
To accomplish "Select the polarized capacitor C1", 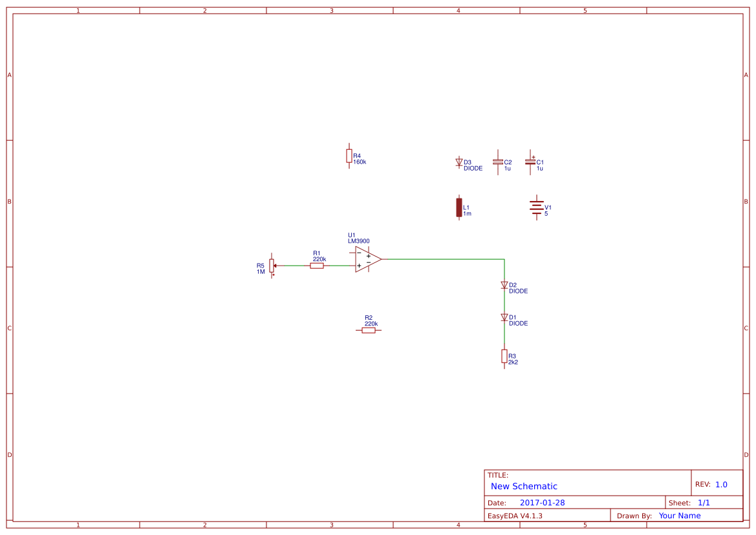I will click(x=532, y=160).
